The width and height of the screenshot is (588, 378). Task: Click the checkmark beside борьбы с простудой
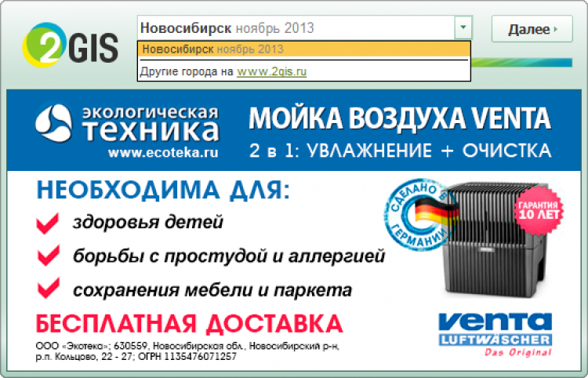tap(49, 256)
